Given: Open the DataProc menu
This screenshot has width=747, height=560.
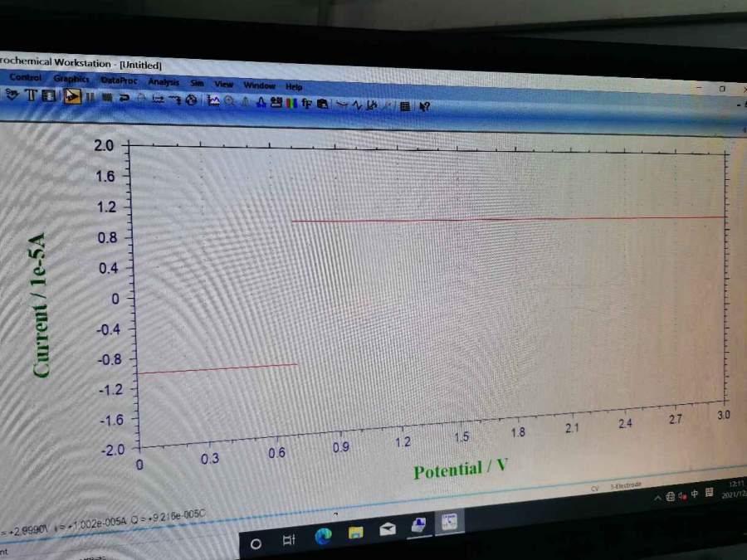Looking at the screenshot, I should 119,80.
